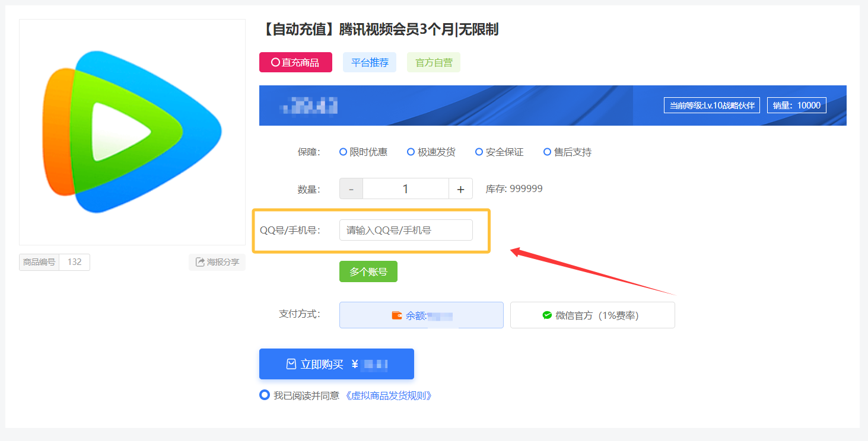This screenshot has width=868, height=441.
Task: Click the 平台推荐 tag
Action: click(370, 62)
